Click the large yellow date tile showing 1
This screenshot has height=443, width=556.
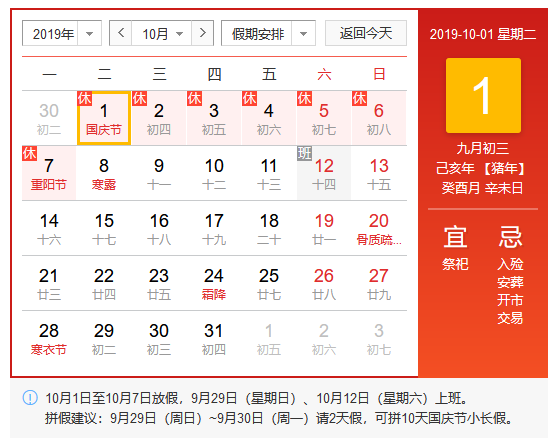click(x=483, y=96)
